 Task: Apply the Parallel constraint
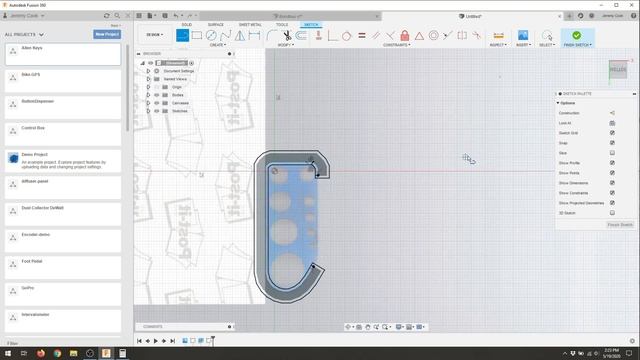point(376,36)
